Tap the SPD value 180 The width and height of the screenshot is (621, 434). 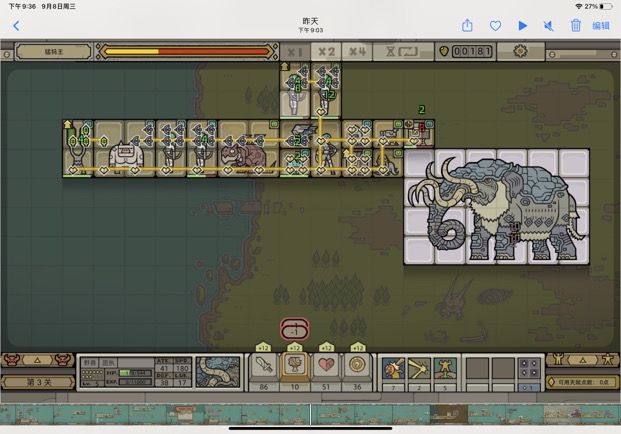[182, 368]
